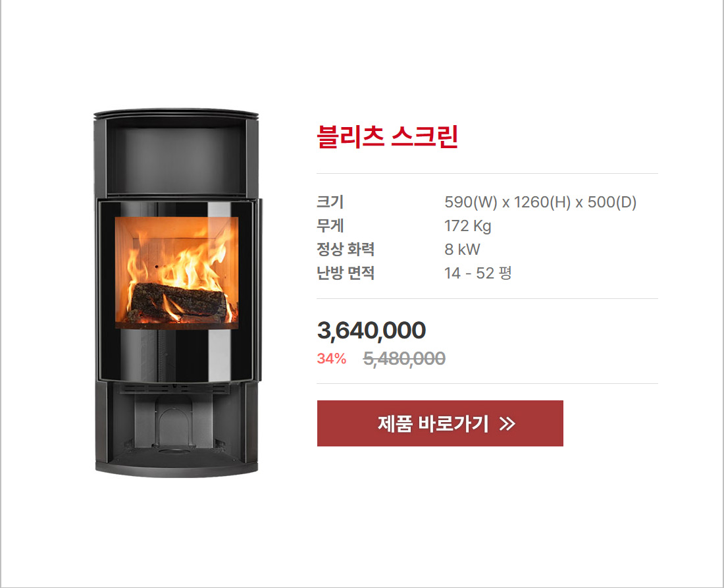The height and width of the screenshot is (588, 724).
Task: Select the 정상 화력 label
Action: [x=346, y=250]
